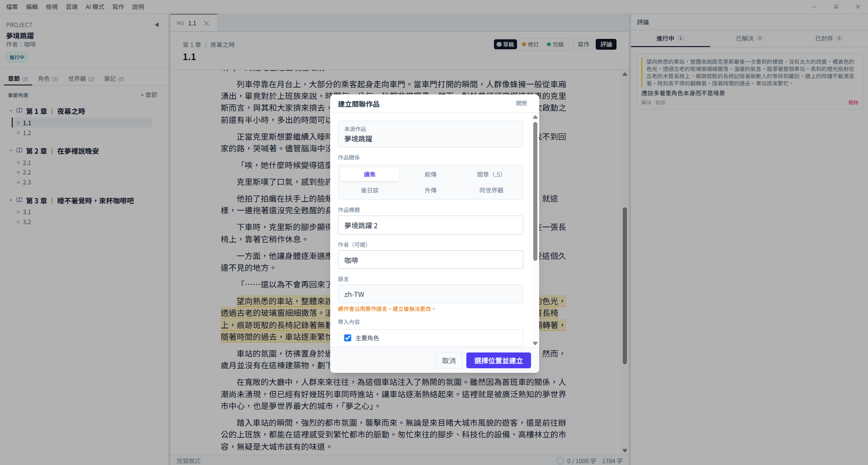Click the dialog scrollbar down arrow

(535, 343)
